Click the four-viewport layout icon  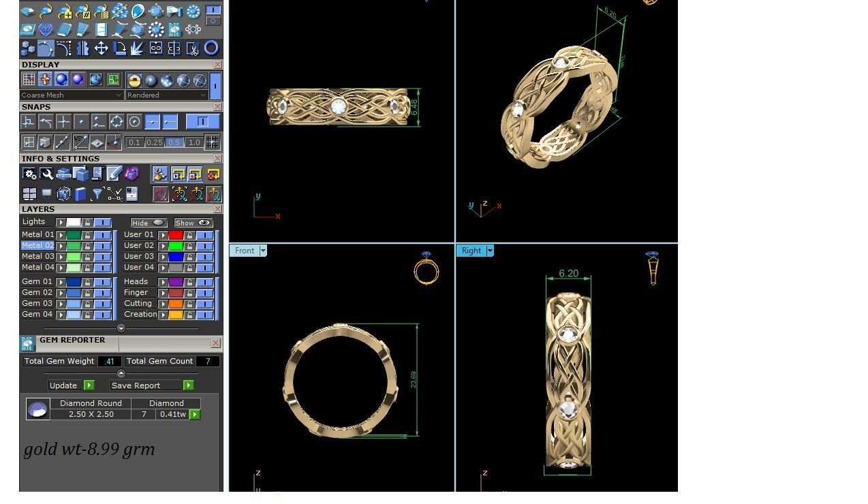point(29,193)
